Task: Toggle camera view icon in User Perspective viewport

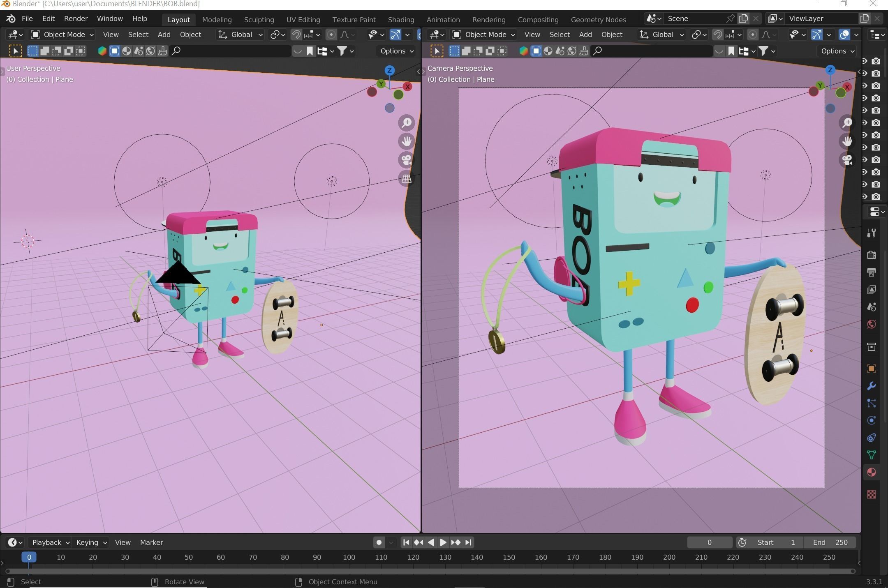Action: coord(407,160)
